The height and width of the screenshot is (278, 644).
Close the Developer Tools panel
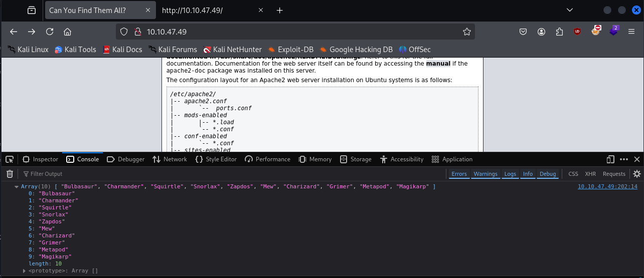click(637, 159)
